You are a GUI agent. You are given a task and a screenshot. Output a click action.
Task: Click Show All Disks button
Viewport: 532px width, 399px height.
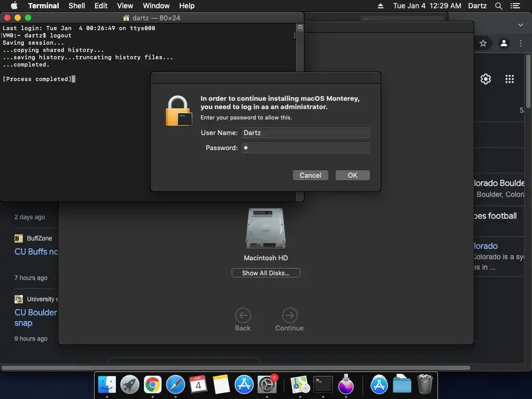point(265,273)
